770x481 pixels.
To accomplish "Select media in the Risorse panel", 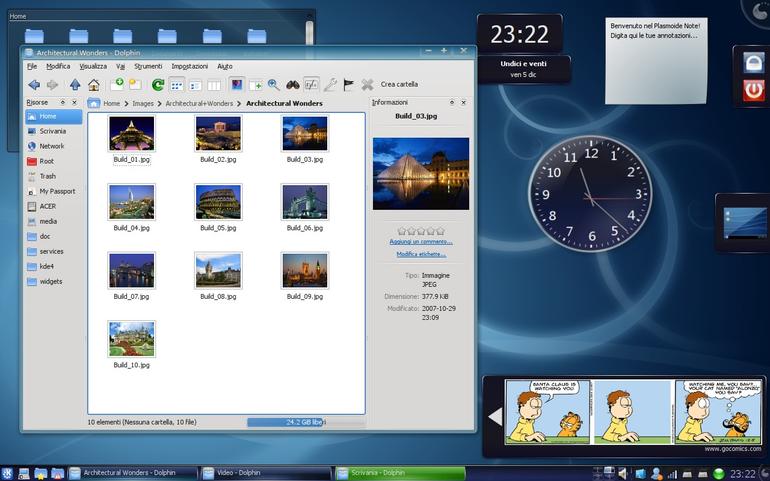I will click(x=54, y=222).
